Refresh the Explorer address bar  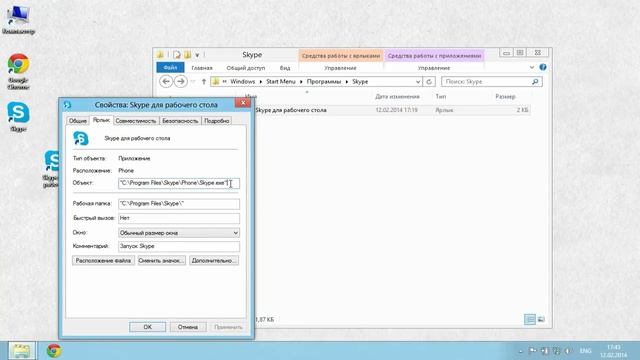coord(429,82)
